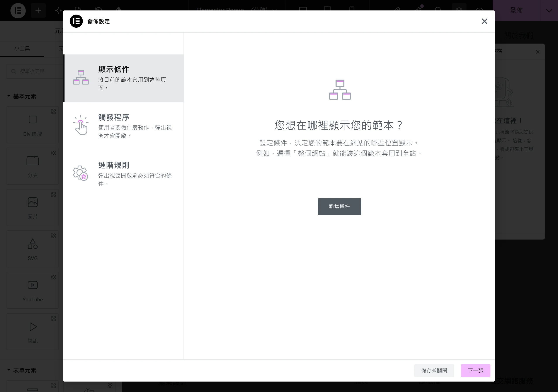Click the text line starting with 設定條件

pyautogui.click(x=339, y=143)
